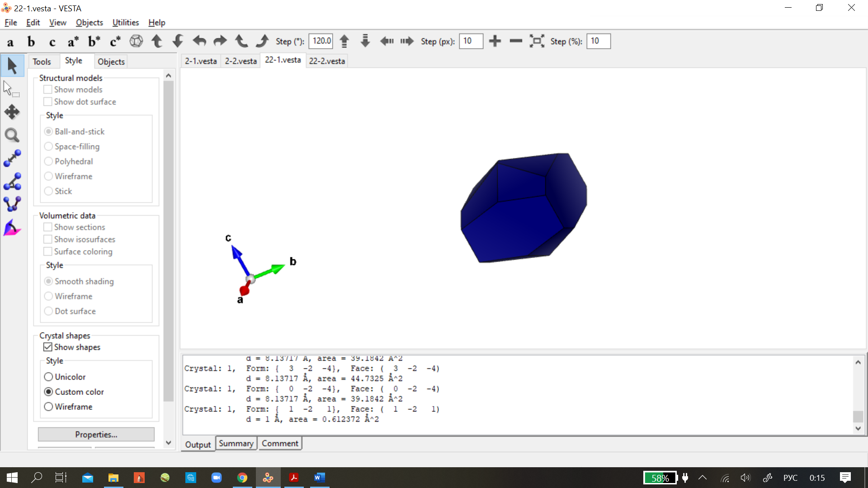The width and height of the screenshot is (868, 488).
Task: Translate the view upward
Action: tap(344, 41)
